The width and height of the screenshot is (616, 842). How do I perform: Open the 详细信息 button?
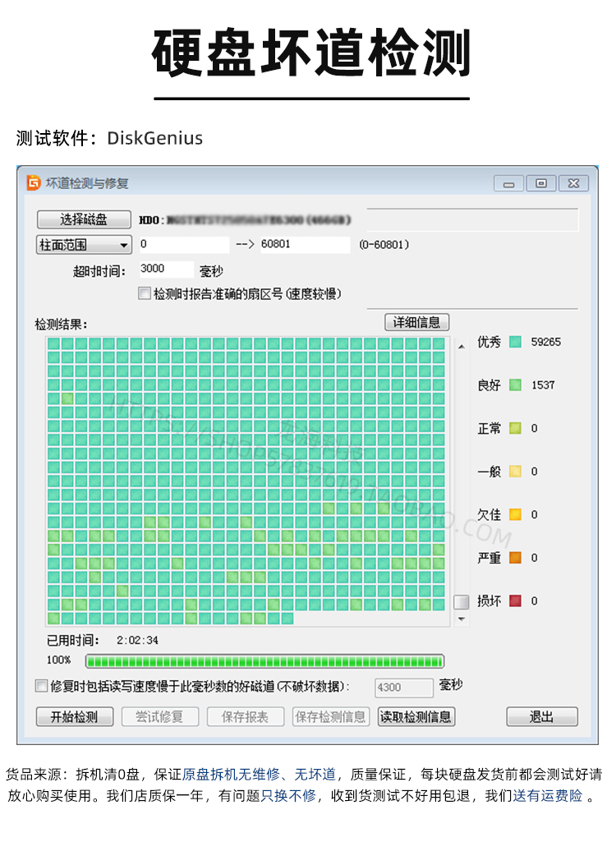[416, 322]
